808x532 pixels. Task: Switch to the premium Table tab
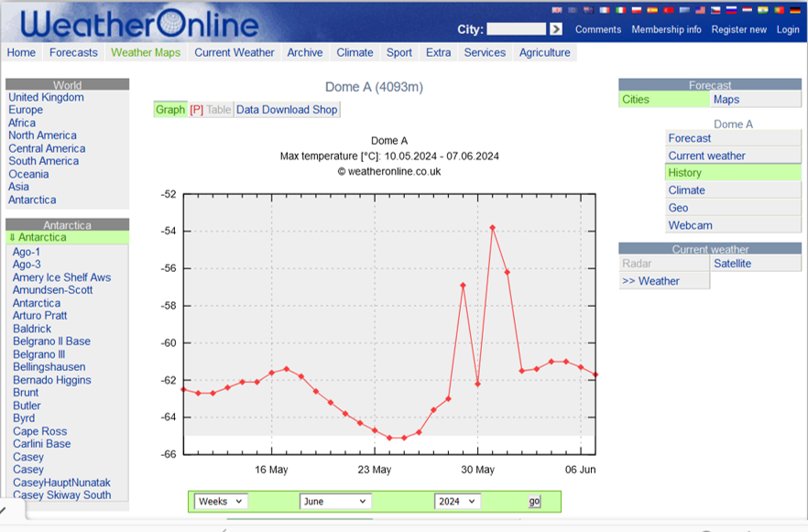coord(211,110)
